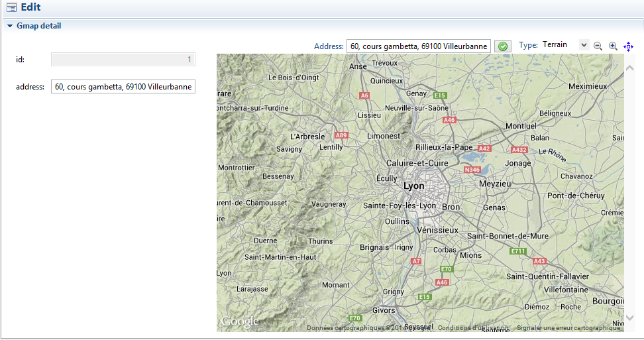The image size is (644, 340).
Task: Click Lyon city label on the map
Action: point(413,186)
